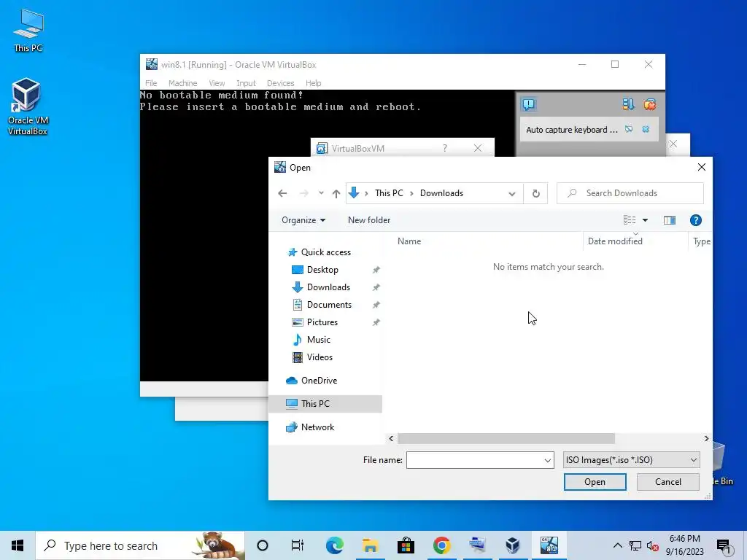Click the path separator arrow after This PC
This screenshot has height=560, width=747.
[411, 192]
